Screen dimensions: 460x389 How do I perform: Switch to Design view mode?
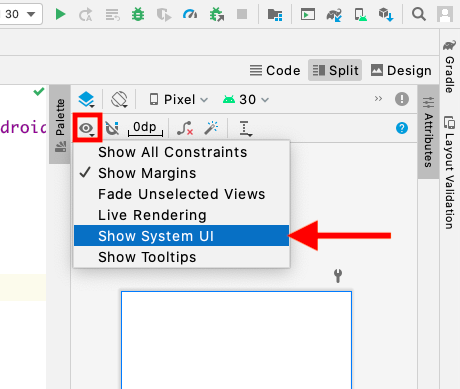(x=401, y=70)
